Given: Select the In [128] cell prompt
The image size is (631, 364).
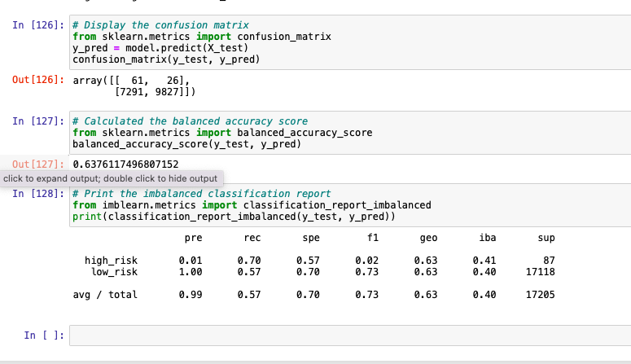Looking at the screenshot, I should (x=37, y=194).
